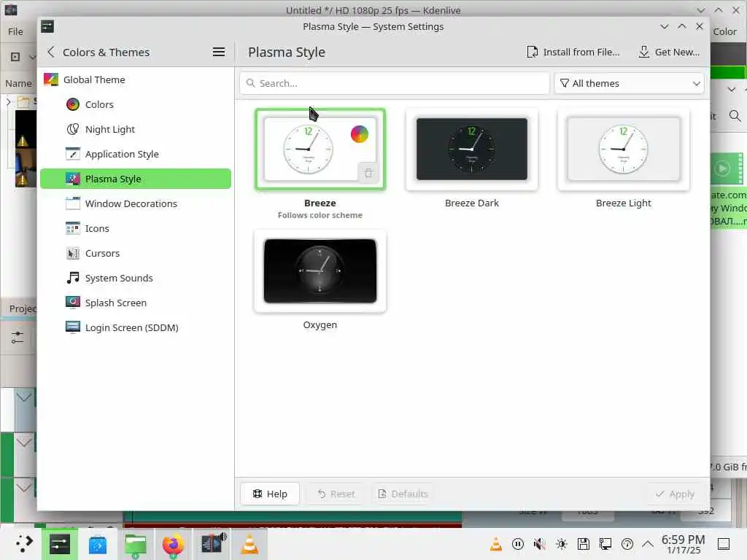Open Kdenlive Color menu at right
This screenshot has width=747, height=560.
click(x=725, y=31)
